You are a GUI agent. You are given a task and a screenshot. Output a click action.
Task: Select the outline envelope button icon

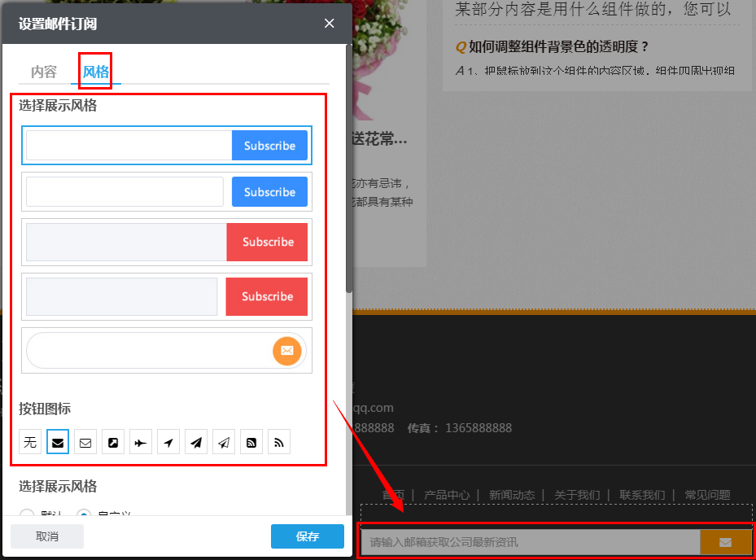point(85,441)
